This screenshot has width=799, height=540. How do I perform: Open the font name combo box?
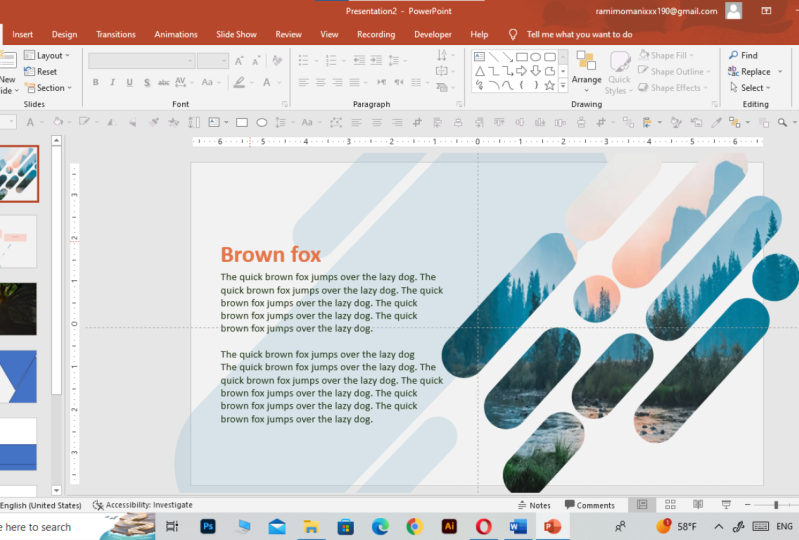tap(142, 61)
